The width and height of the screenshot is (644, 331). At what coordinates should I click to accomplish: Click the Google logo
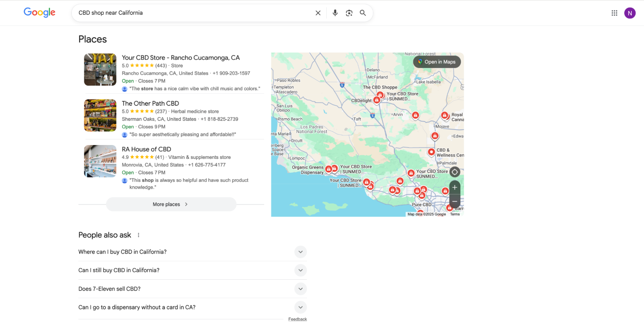click(x=39, y=13)
